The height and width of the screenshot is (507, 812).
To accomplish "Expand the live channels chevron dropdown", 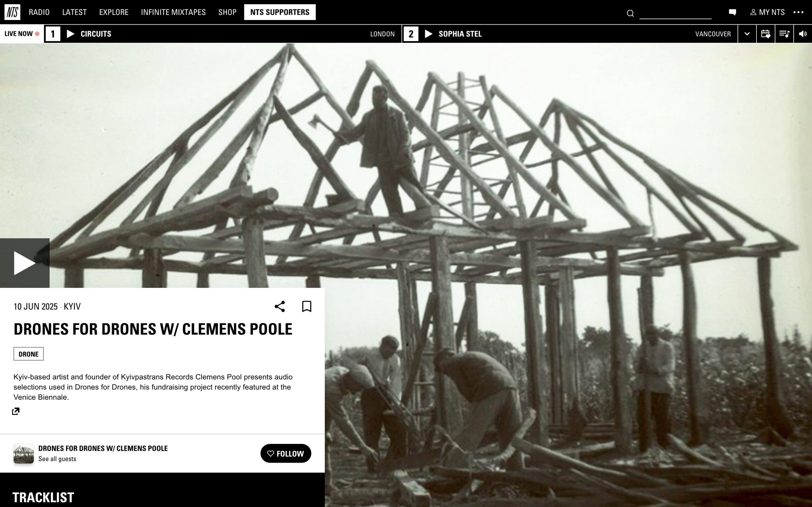I will click(x=747, y=34).
